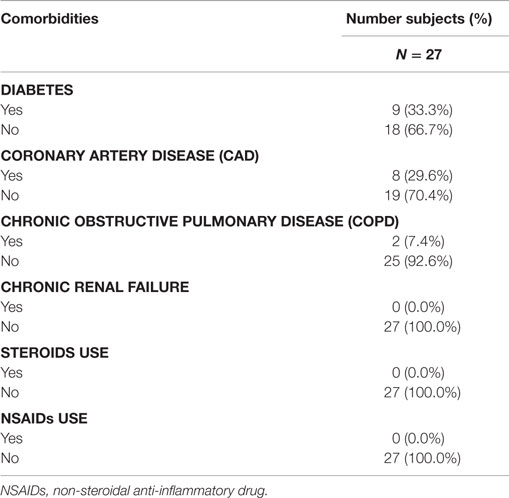This screenshot has height=498, width=509.
Task: Select the DIABETES section heading
Action: pos(37,90)
